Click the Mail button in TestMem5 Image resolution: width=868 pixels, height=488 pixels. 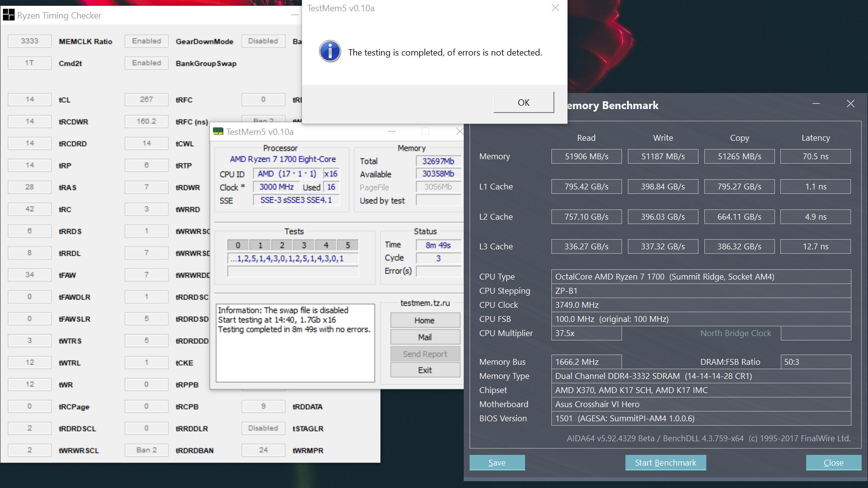pos(425,337)
